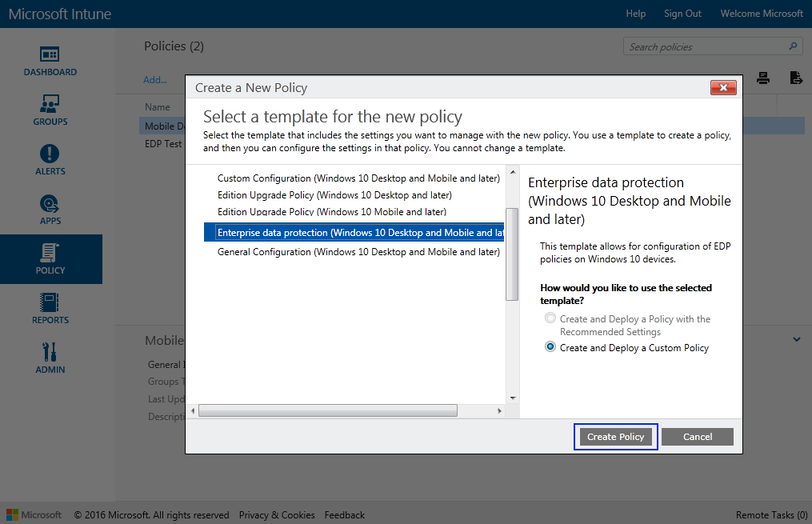
Task: Go to Groups section icon
Action: (50, 104)
